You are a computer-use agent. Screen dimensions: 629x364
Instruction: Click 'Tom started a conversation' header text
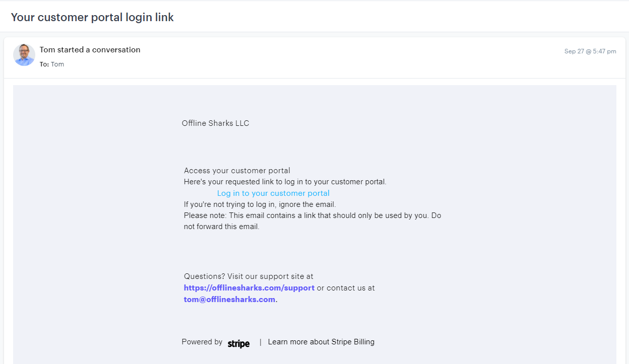(90, 49)
